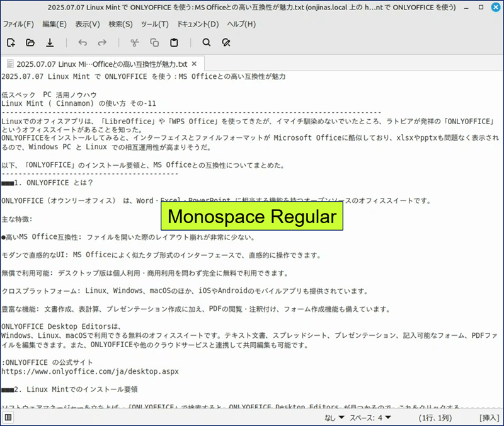Toggle side panel icon in status bar
Image resolution: width=504 pixels, height=426 pixels.
[8, 417]
